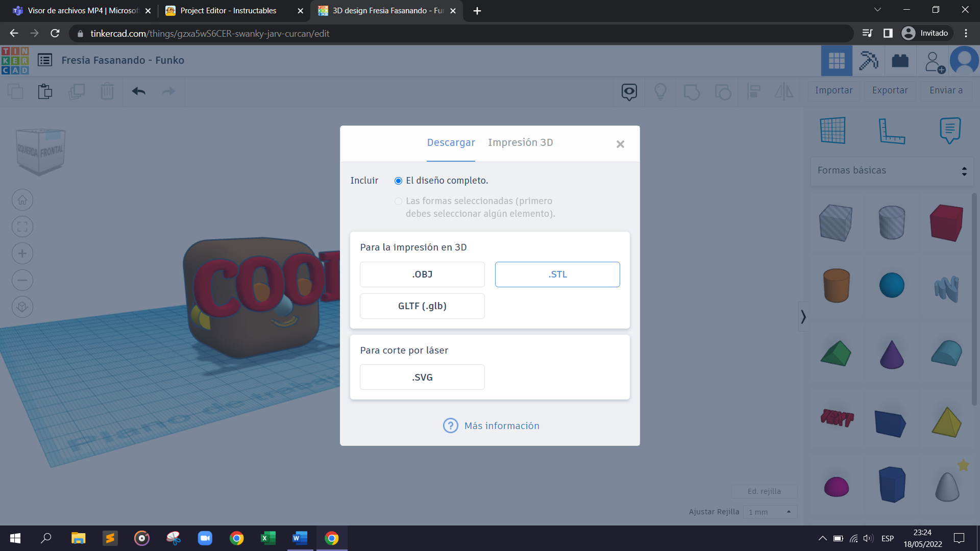Download the design as .STL
Image resolution: width=980 pixels, height=551 pixels.
(557, 274)
